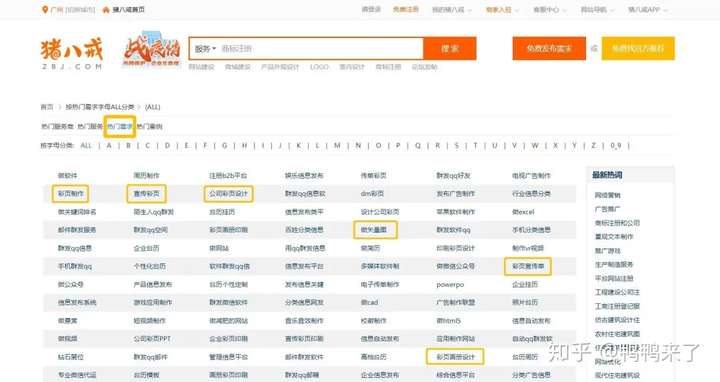Click inside the search input field
This screenshot has height=382, width=720.
321,49
